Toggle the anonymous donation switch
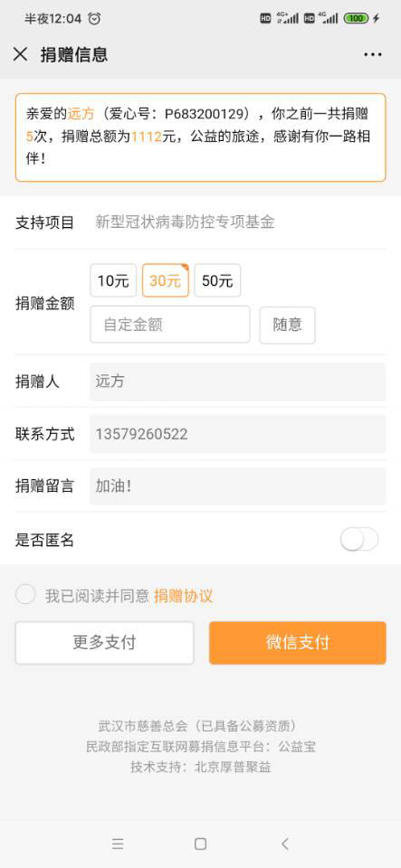This screenshot has width=401, height=868. point(359,539)
